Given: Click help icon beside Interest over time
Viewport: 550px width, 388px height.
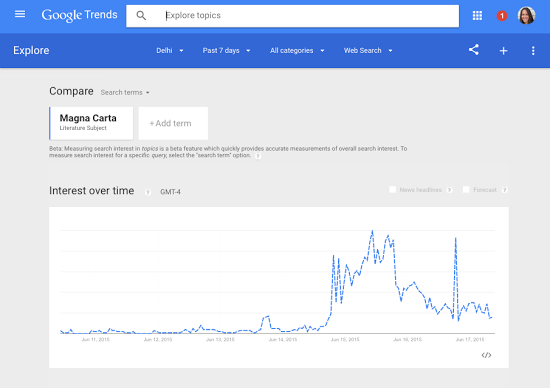Looking at the screenshot, I should tap(148, 192).
